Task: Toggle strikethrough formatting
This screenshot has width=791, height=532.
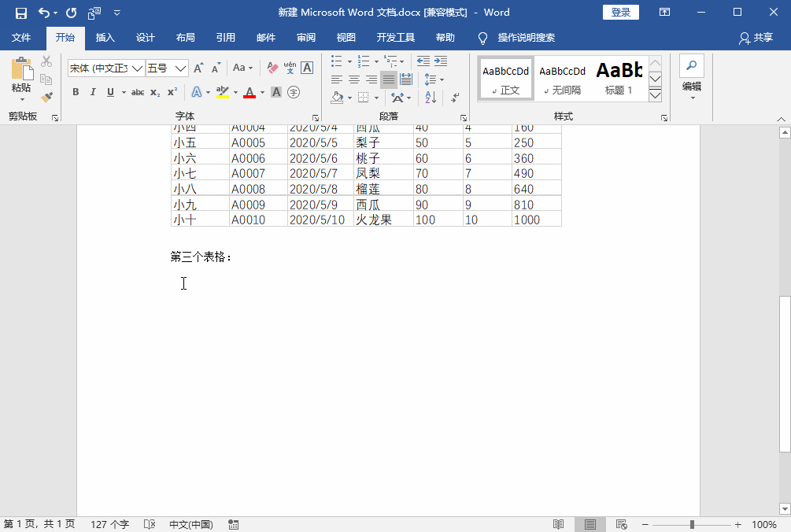Action: tap(138, 92)
